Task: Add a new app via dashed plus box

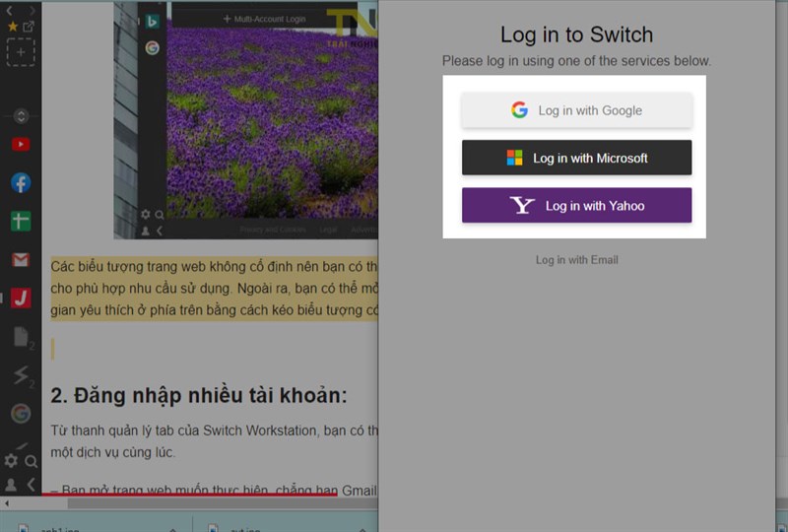Action: 21,52
